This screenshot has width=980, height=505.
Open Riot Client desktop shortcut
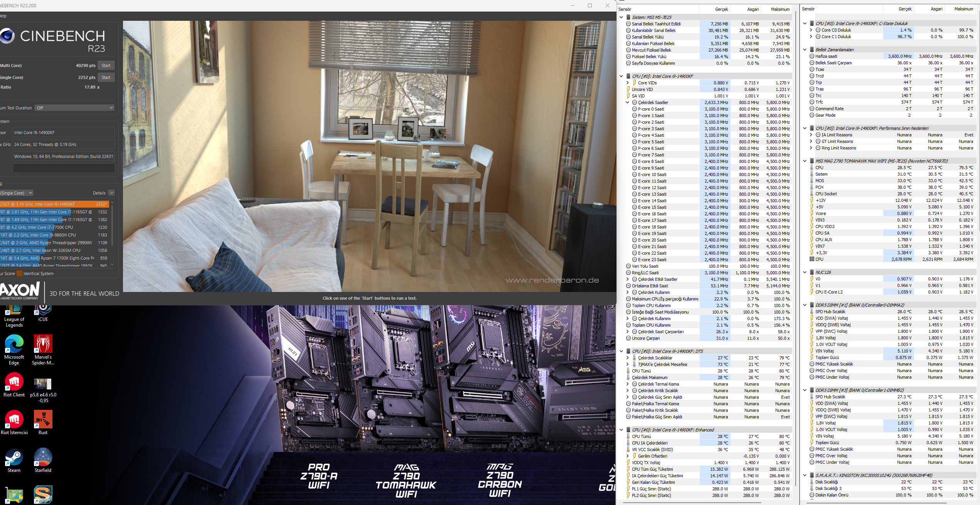click(x=14, y=385)
